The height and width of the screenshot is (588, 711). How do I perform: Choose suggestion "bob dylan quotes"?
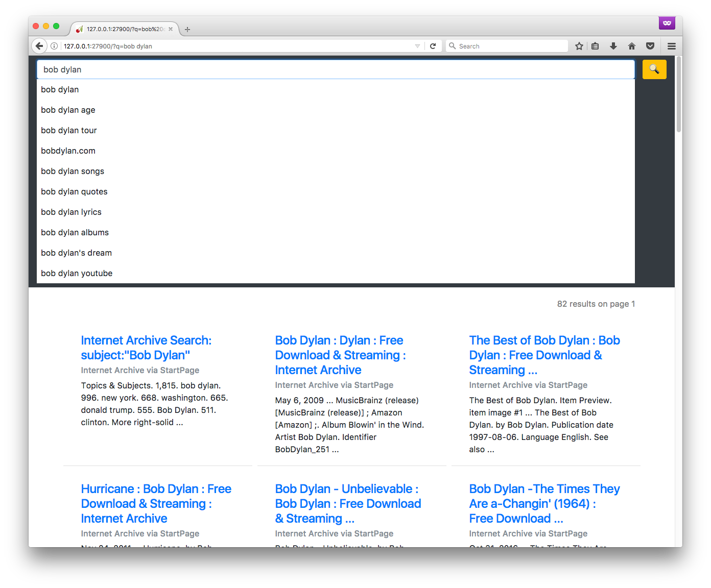pyautogui.click(x=336, y=191)
